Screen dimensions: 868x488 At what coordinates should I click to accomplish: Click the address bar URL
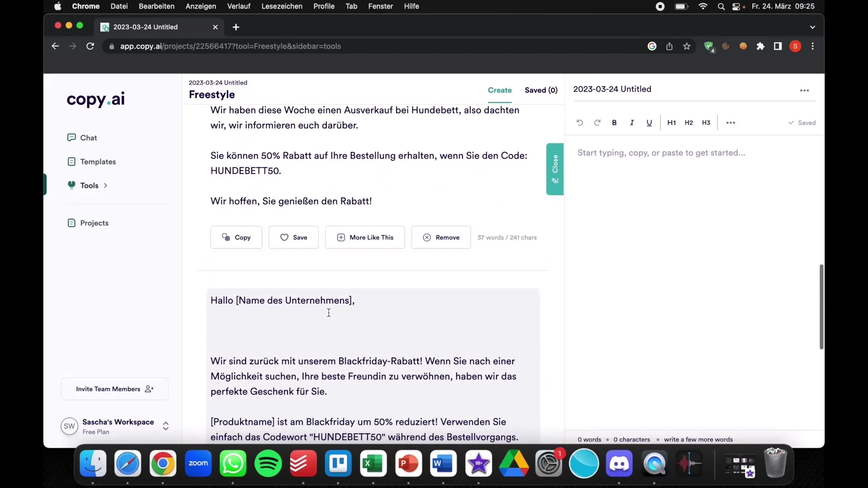[x=231, y=46]
